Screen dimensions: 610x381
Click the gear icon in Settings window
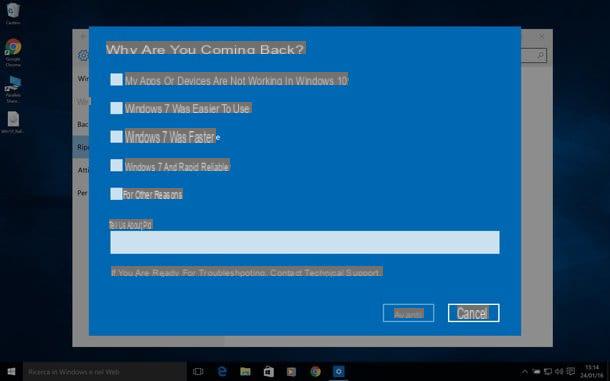82,55
